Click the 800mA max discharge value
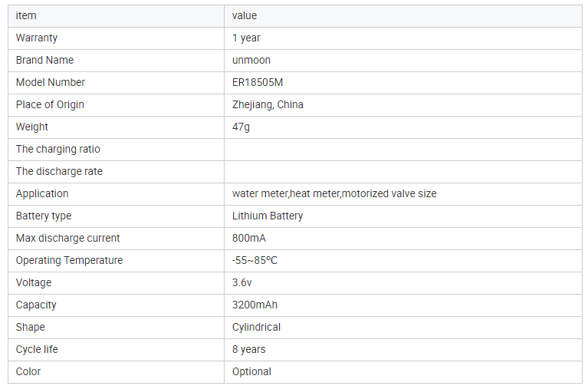 tap(248, 238)
